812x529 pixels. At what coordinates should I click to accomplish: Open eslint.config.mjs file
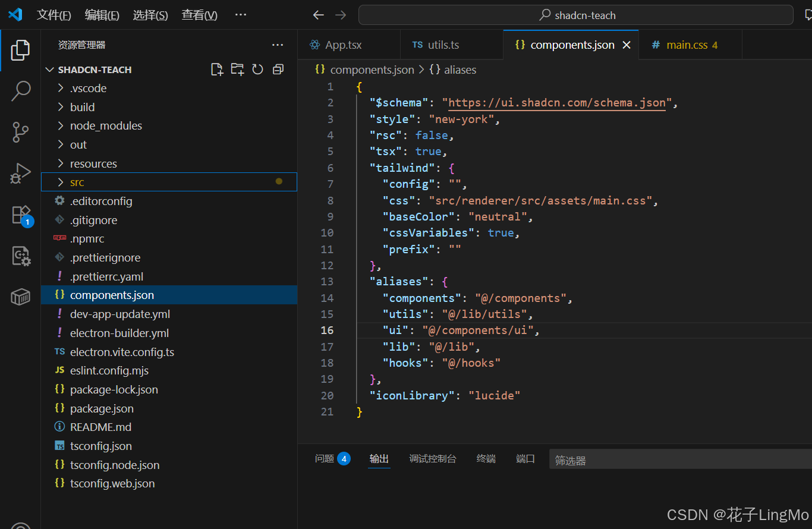coord(169,371)
